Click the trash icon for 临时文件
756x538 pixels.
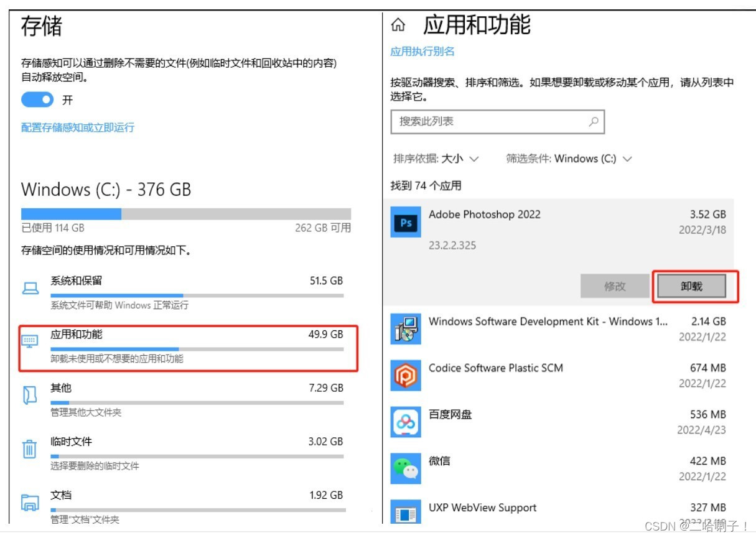[x=29, y=448]
